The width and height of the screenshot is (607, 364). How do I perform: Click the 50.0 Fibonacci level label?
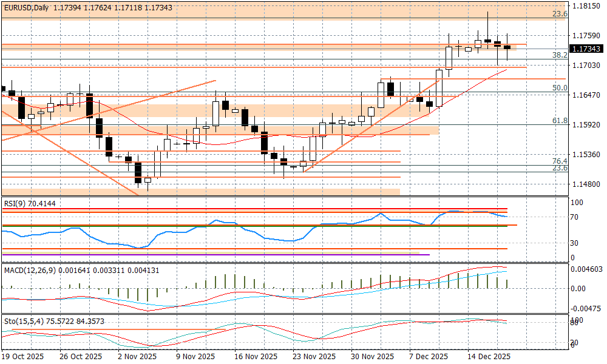[559, 88]
